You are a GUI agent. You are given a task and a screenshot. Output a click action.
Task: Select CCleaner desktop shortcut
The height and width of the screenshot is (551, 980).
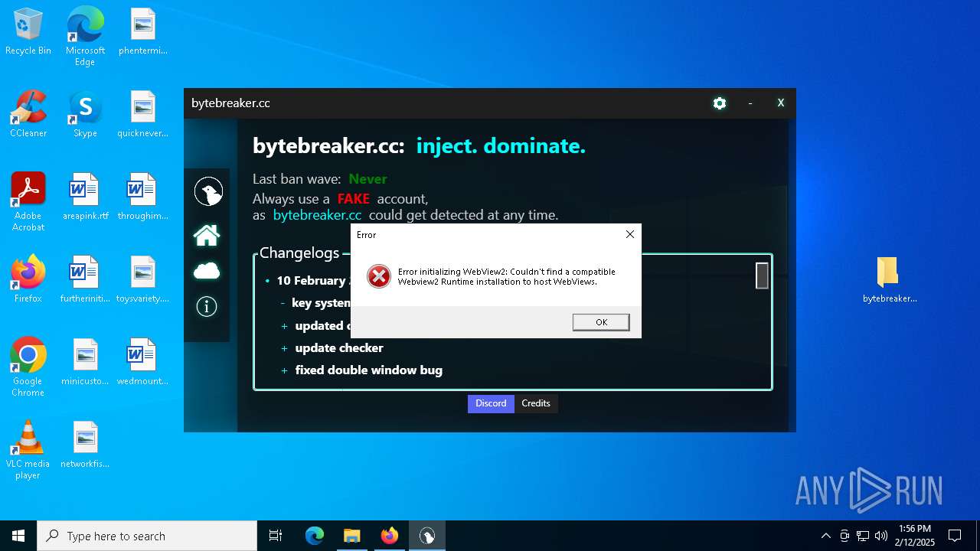28,115
